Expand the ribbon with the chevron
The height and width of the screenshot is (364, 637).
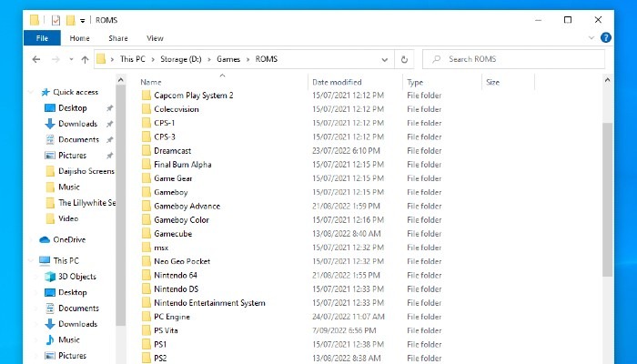pyautogui.click(x=591, y=38)
